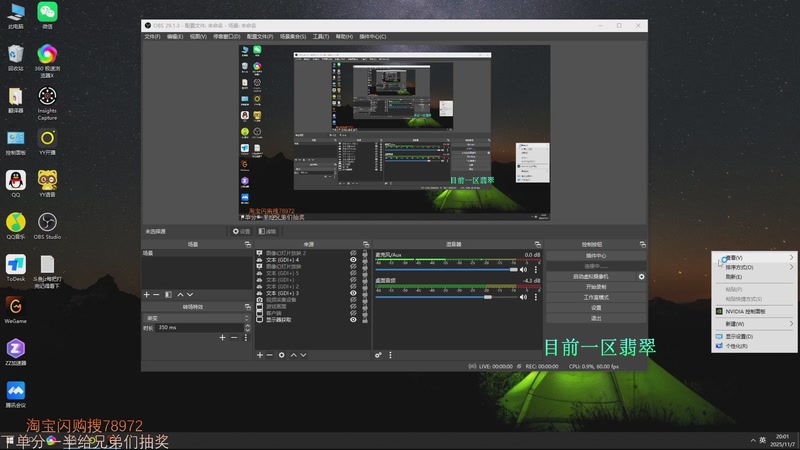Open Insights Capture desktop icon
This screenshot has height=450, width=800.
point(47,104)
